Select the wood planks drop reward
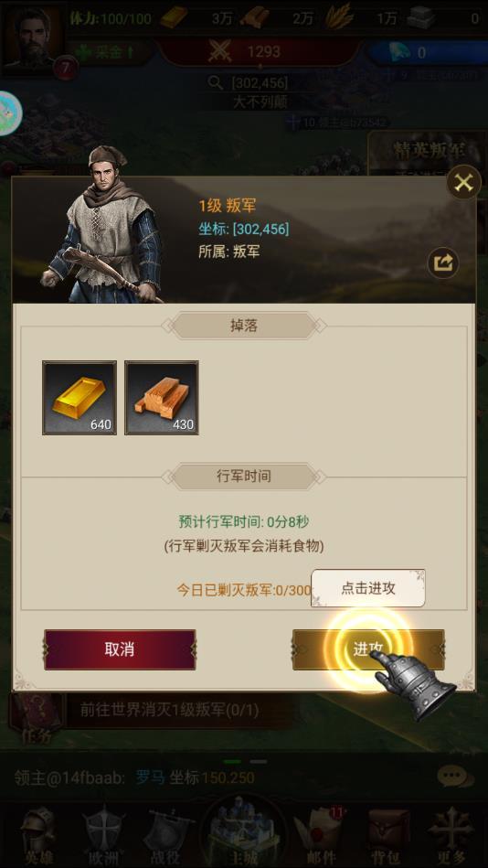 tap(162, 398)
